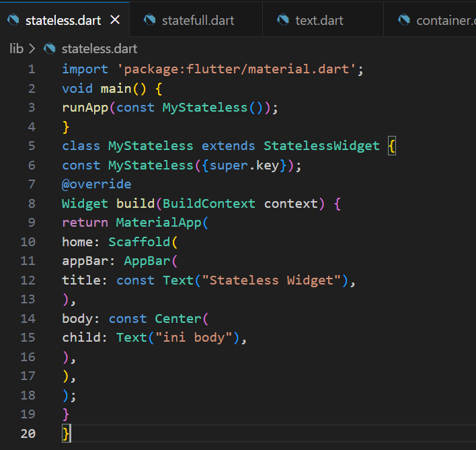Click the @override annotation on line 7
The image size is (476, 450).
pos(96,184)
